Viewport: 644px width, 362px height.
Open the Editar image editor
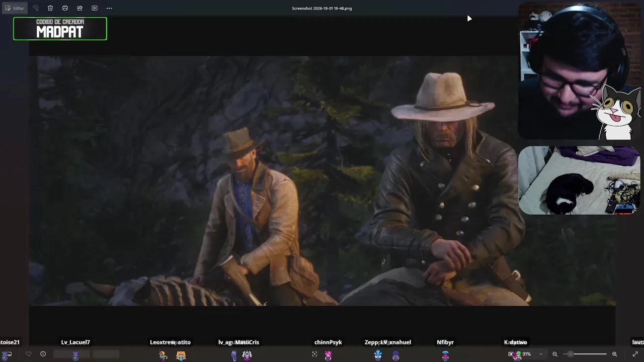(15, 8)
